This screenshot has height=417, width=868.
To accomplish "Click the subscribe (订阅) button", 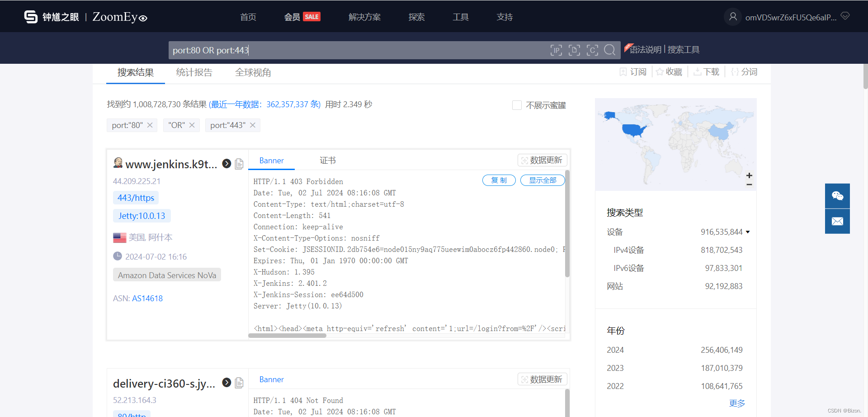I will pos(633,72).
